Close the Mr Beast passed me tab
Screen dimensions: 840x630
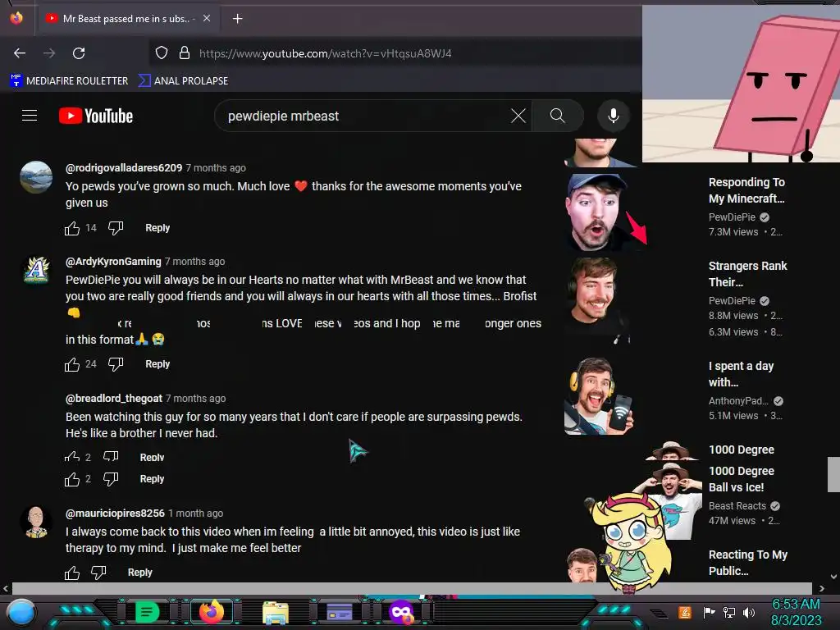point(207,18)
